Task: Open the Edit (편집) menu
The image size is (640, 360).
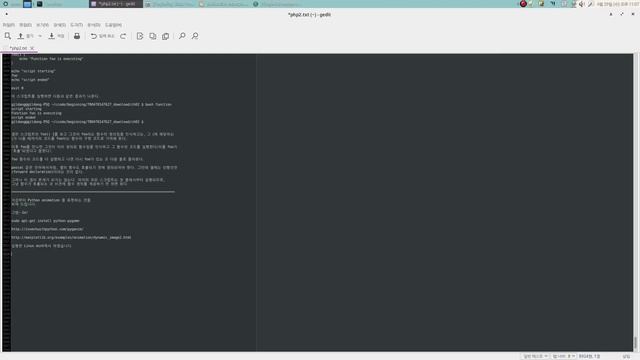Action: point(25,25)
